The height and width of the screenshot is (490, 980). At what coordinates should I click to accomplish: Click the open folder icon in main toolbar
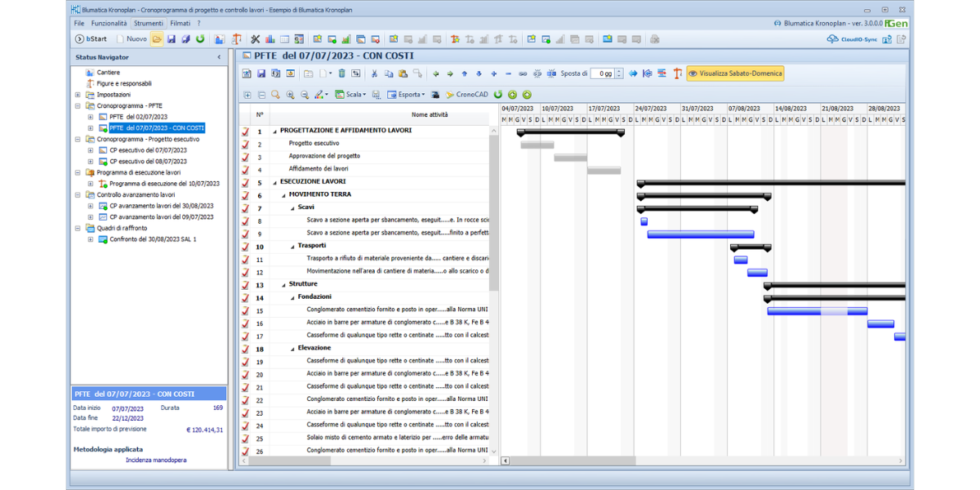click(x=157, y=39)
